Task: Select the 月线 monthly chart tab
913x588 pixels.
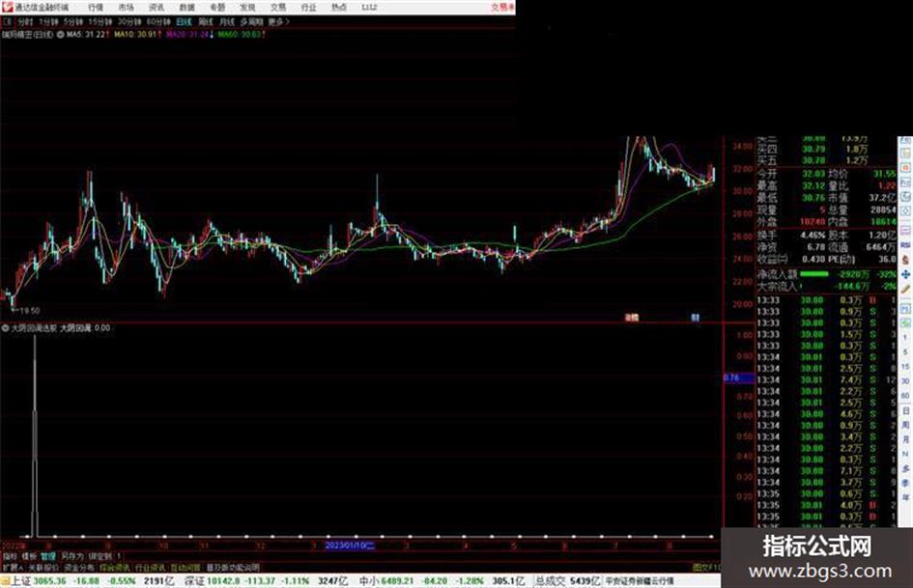Action: click(226, 21)
